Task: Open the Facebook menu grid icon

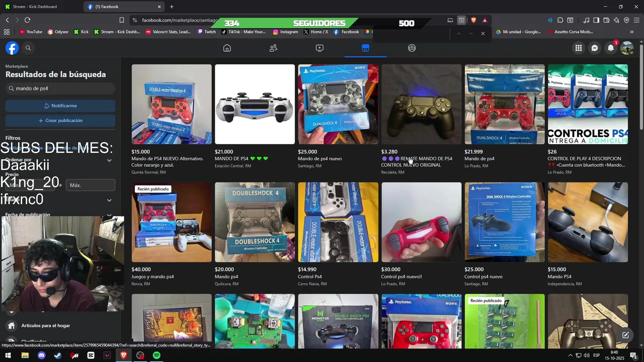Action: 579,48
